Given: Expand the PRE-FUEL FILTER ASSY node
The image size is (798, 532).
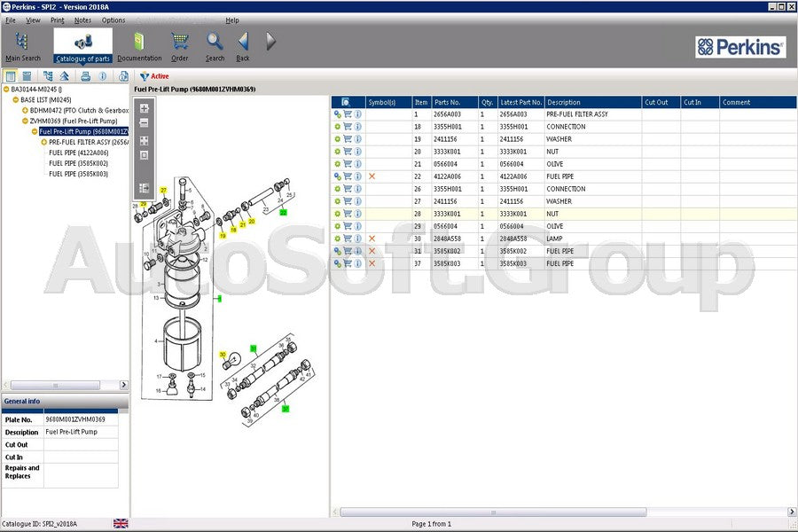Looking at the screenshot, I should click(x=44, y=141).
